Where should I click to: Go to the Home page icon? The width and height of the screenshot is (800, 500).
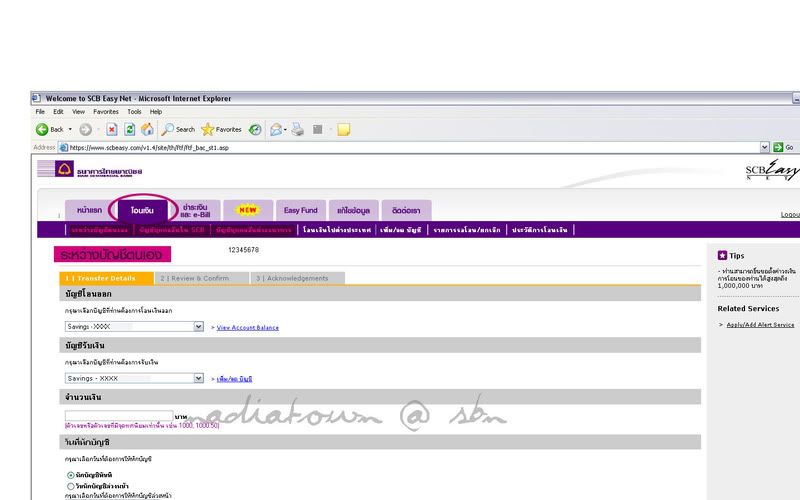pos(147,130)
